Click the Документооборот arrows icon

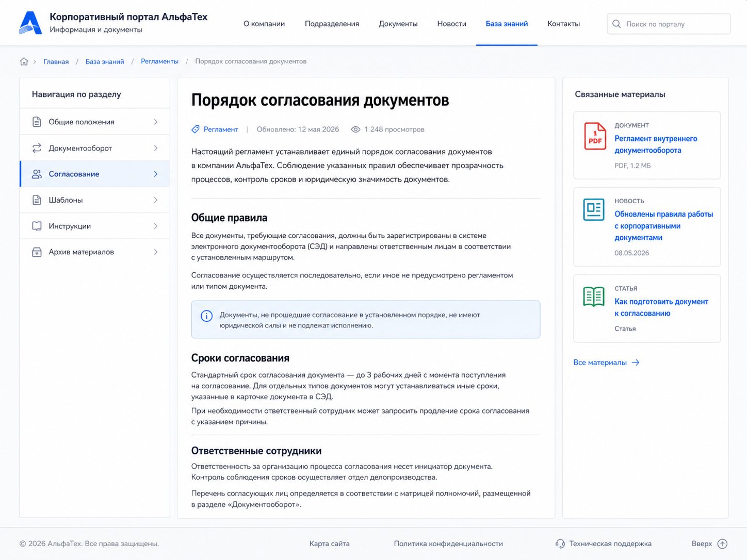(37, 148)
